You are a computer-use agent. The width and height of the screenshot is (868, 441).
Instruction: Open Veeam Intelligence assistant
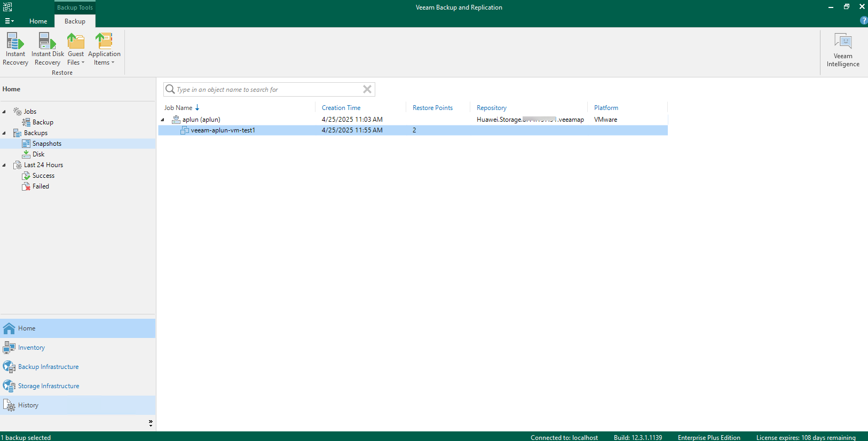coord(843,50)
